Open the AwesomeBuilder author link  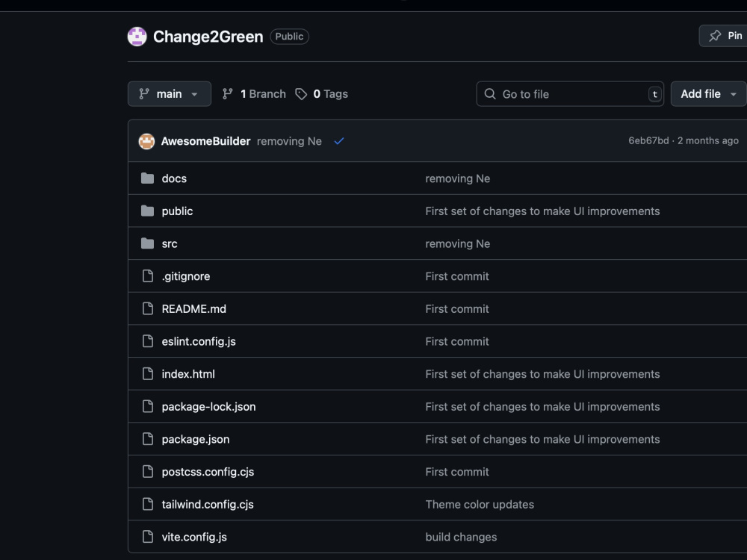pos(206,141)
